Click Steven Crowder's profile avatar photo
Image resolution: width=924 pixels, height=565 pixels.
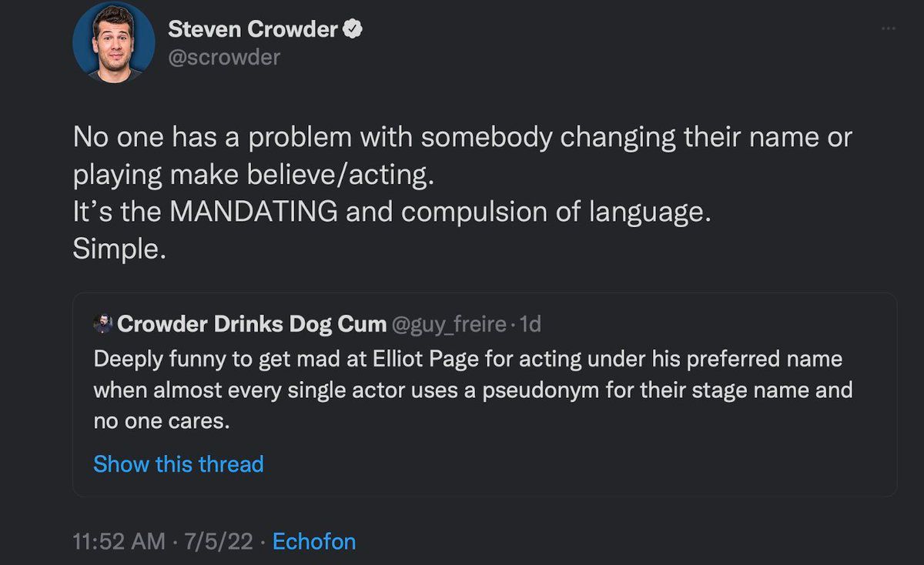[x=113, y=42]
